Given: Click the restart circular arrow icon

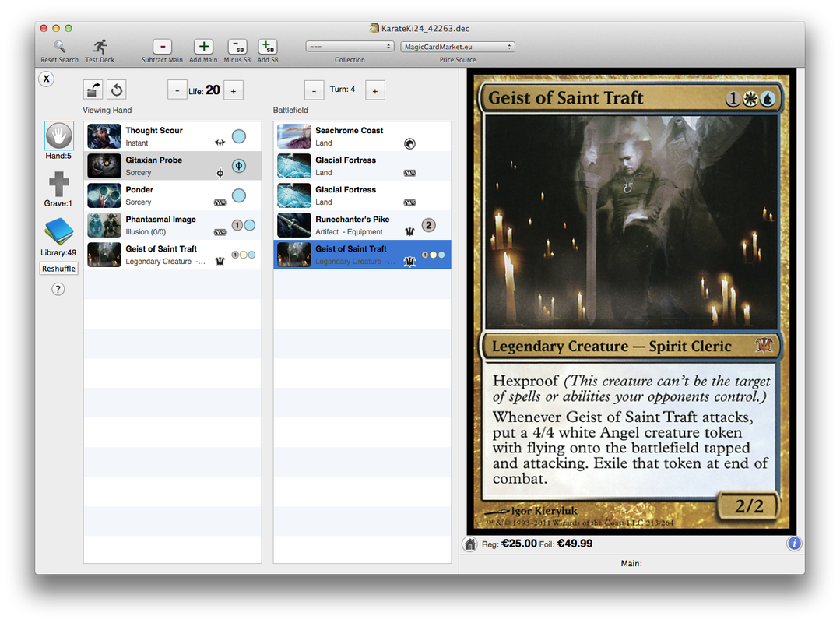Looking at the screenshot, I should [116, 90].
